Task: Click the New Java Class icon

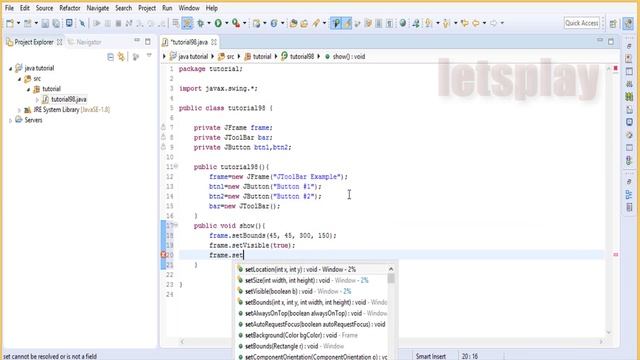Action: click(x=274, y=23)
